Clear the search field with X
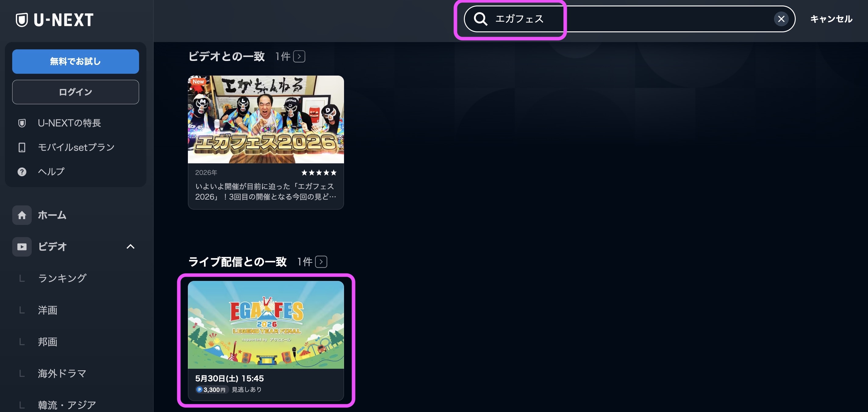The height and width of the screenshot is (412, 868). (781, 19)
